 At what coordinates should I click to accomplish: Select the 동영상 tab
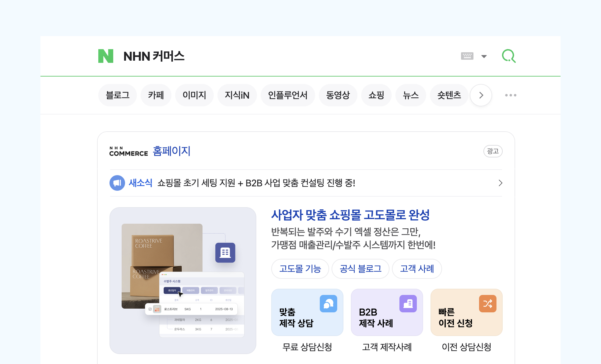[338, 95]
